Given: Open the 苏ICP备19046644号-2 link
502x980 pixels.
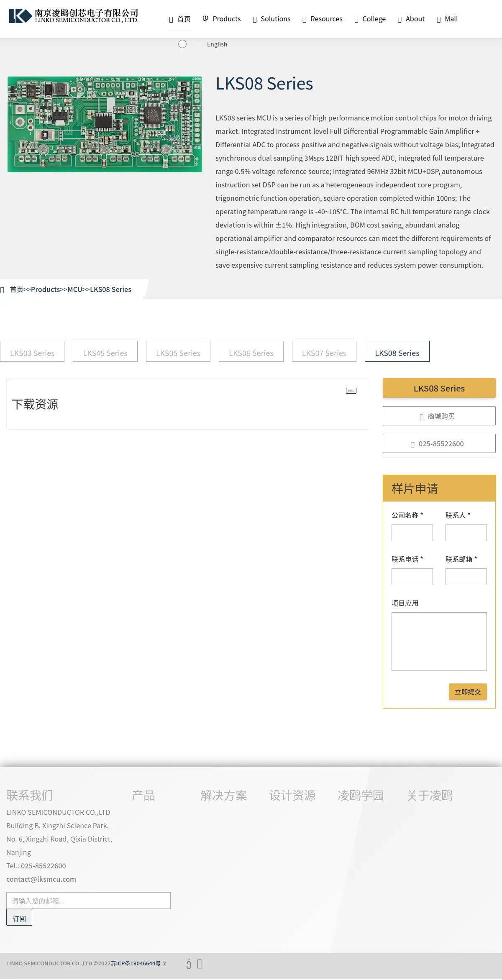Looking at the screenshot, I should click(x=138, y=963).
